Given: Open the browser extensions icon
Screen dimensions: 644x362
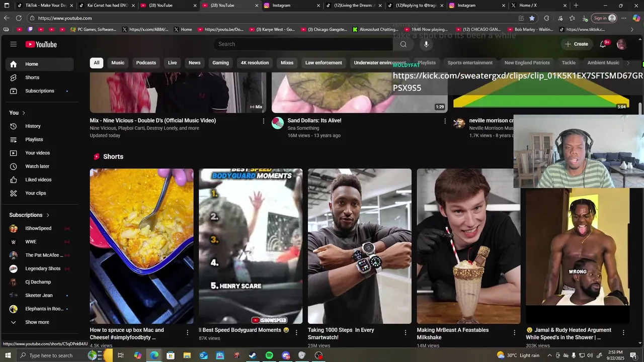Looking at the screenshot, I should pyautogui.click(x=546, y=18).
